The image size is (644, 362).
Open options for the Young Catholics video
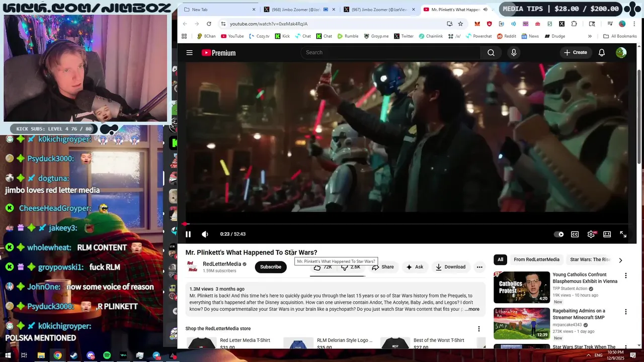626,276
